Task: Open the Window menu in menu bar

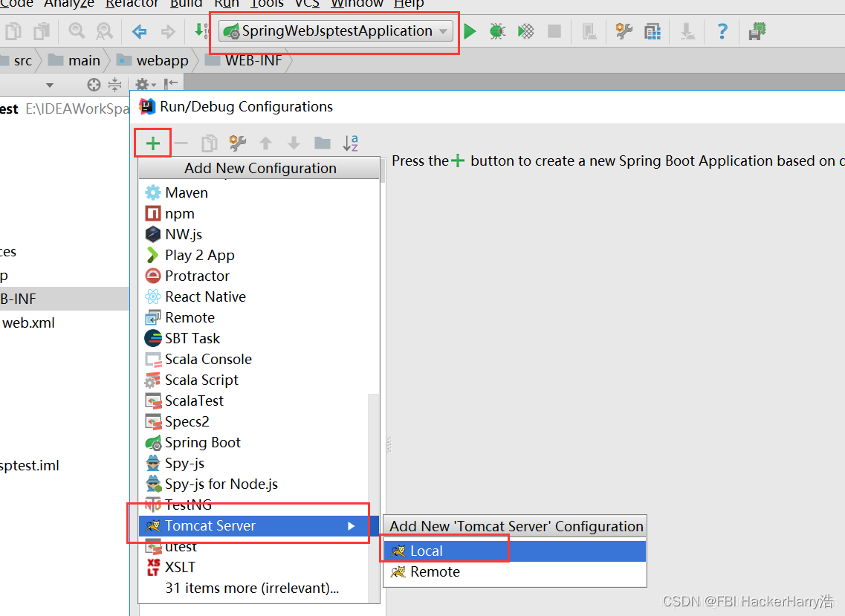Action: tap(357, 4)
